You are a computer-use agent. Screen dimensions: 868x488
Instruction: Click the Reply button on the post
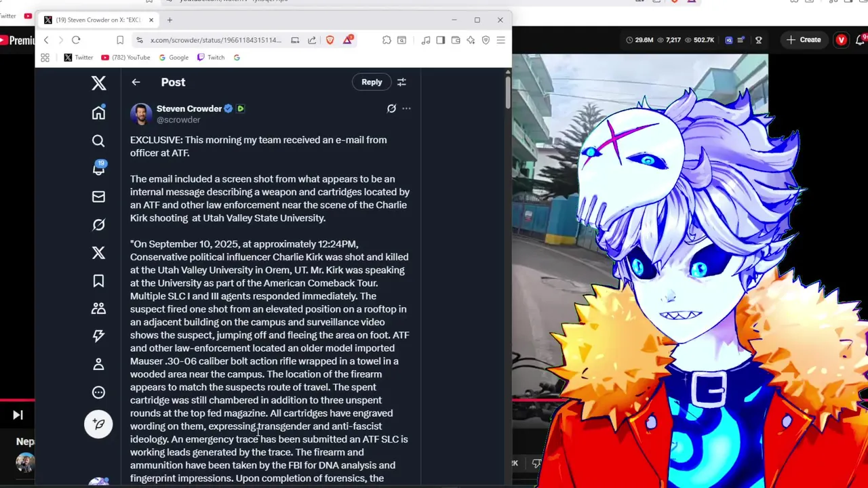coord(372,82)
